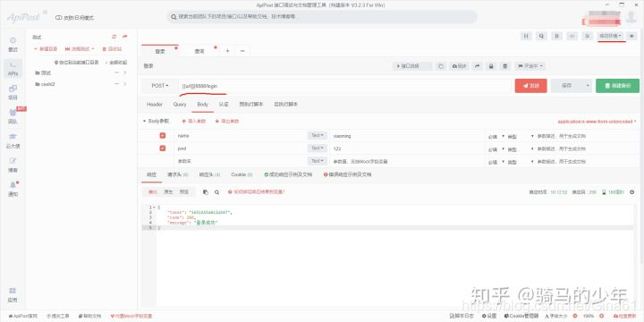This screenshot has width=644, height=322.
Task: Collapse the Body参数 section
Action: coord(156,121)
